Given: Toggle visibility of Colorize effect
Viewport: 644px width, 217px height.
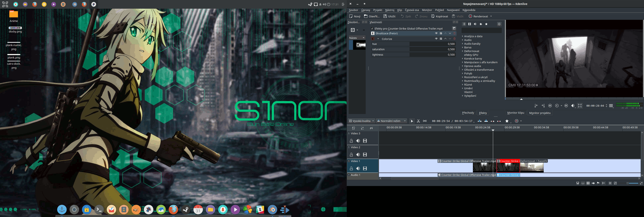Looking at the screenshot, I should [x=436, y=39].
